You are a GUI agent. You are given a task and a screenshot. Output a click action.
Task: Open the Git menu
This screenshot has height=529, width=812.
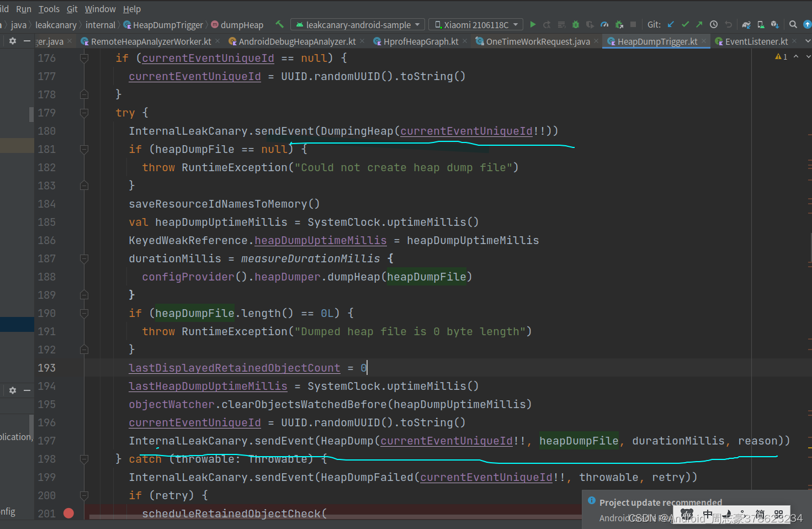click(x=72, y=9)
